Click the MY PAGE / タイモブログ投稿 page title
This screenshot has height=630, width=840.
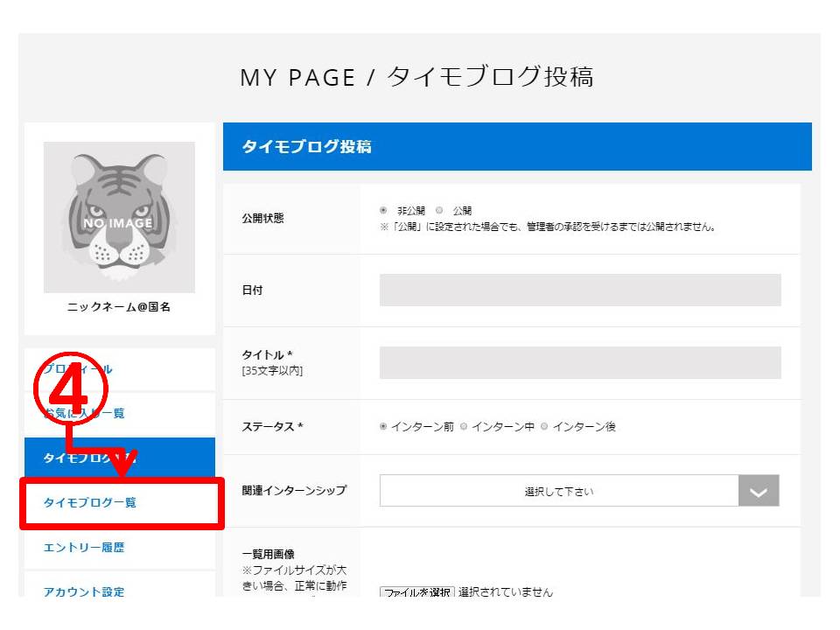coord(416,77)
